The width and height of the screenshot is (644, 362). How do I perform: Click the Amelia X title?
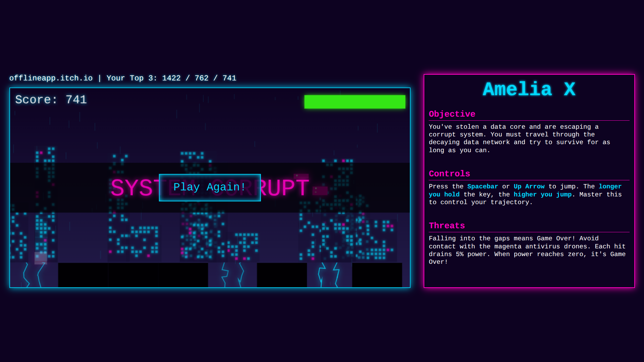point(529,89)
